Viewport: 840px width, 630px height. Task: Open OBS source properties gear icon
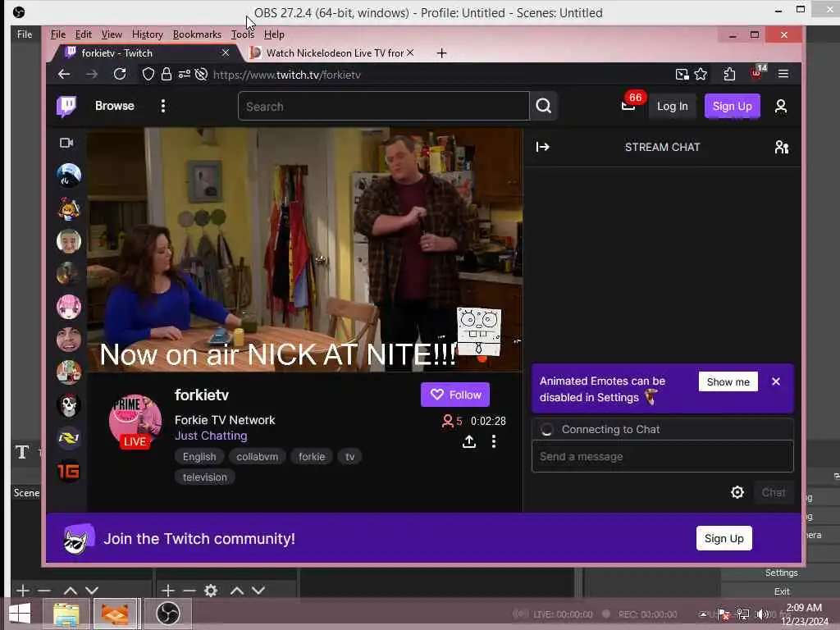211,591
